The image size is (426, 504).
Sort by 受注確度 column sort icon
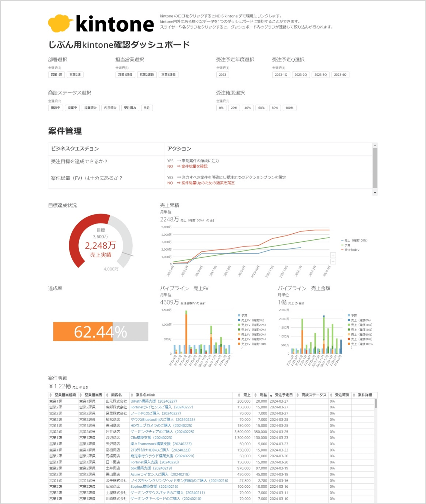pyautogui.click(x=331, y=395)
